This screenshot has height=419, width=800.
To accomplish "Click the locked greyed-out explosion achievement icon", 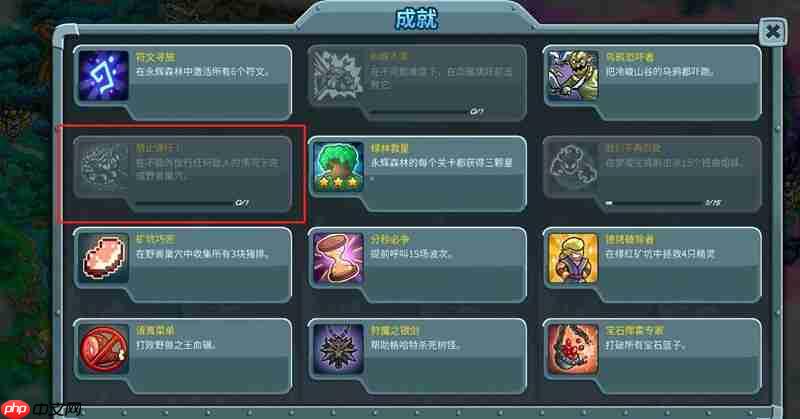I will pos(338,76).
